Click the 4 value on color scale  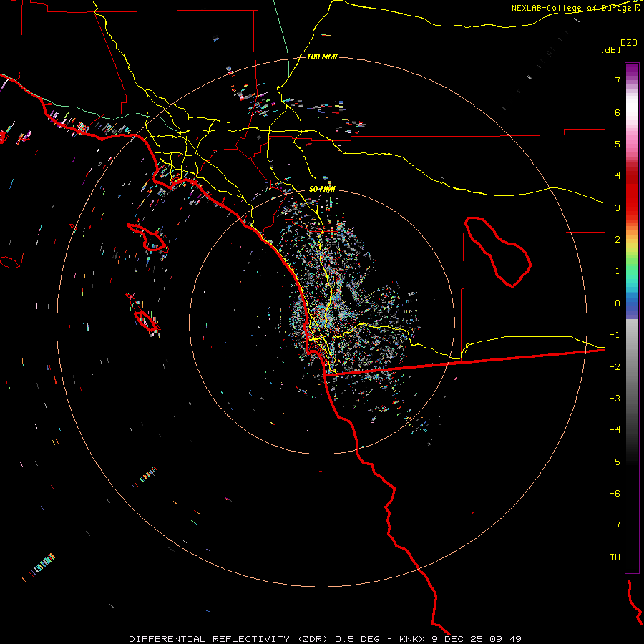click(x=618, y=176)
